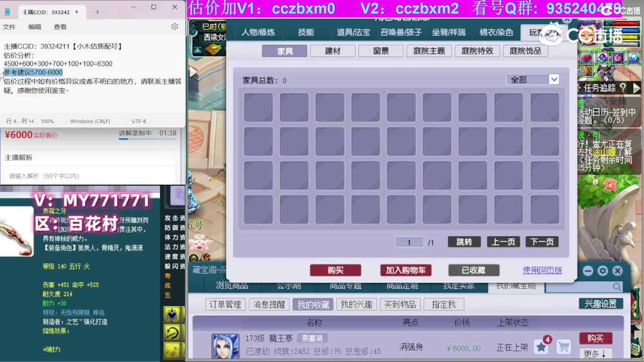Open 订单管理 sub-tab

tap(225, 305)
